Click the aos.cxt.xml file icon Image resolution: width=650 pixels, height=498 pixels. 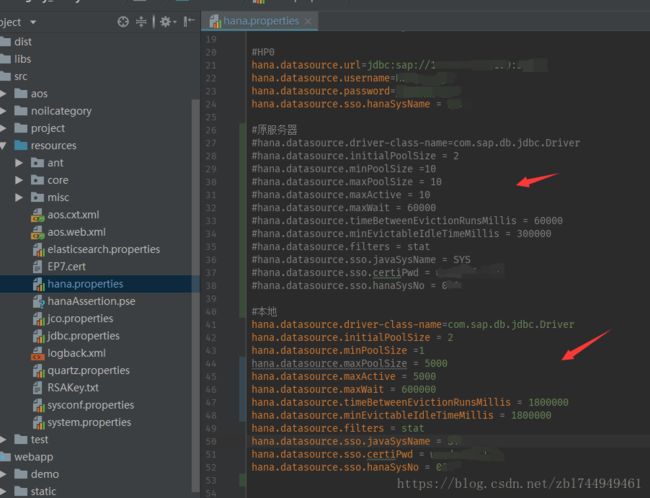tap(38, 215)
